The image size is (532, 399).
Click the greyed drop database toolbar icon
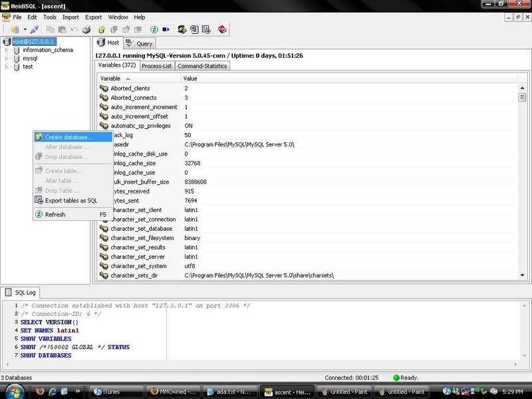click(x=114, y=29)
